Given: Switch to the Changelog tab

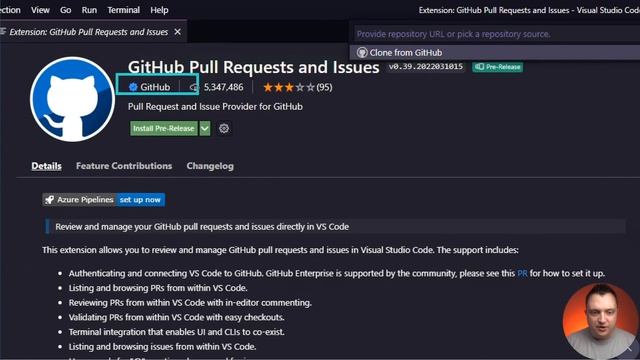Looking at the screenshot, I should point(210,166).
